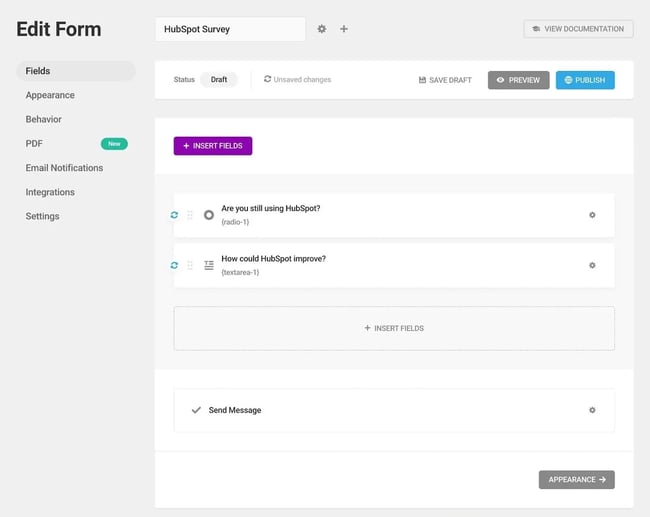Click the refresh icon on the radio-1 field
The width and height of the screenshot is (650, 517).
pos(175,215)
